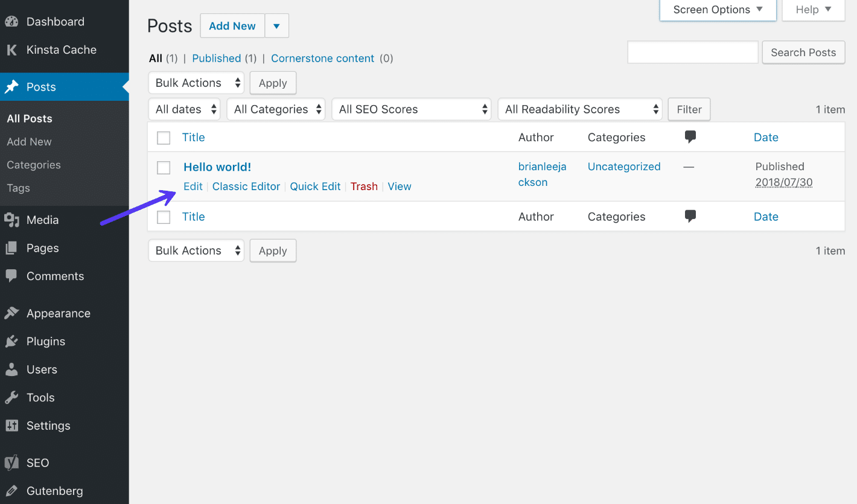
Task: Click the Quick Edit link
Action: pos(315,187)
